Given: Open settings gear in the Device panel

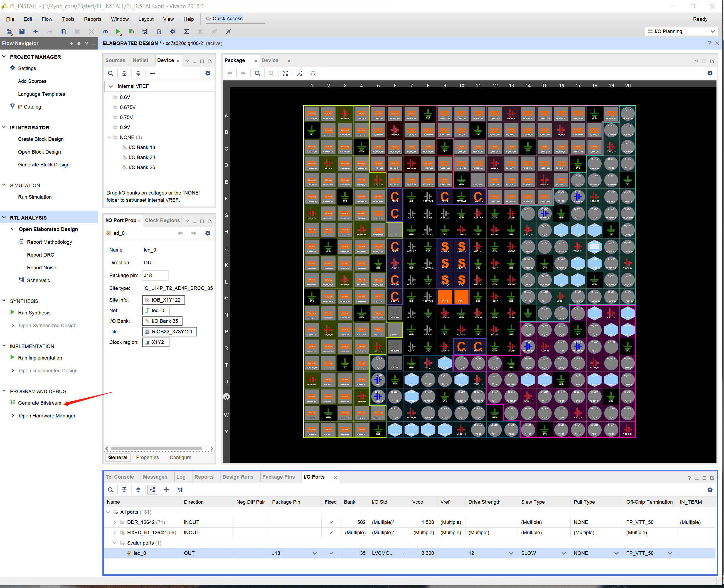Looking at the screenshot, I should [x=208, y=73].
